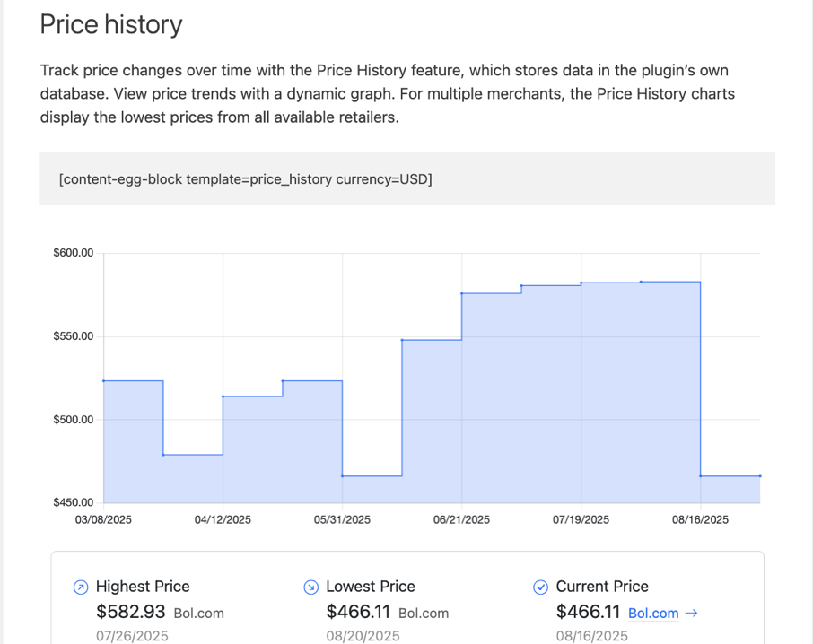Click the 07/26/2025 highest price date
The image size is (813, 644).
coord(132,636)
